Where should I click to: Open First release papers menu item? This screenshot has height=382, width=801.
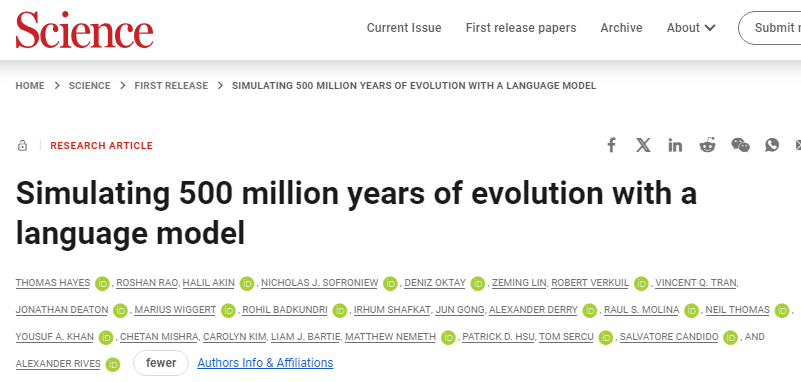click(521, 28)
